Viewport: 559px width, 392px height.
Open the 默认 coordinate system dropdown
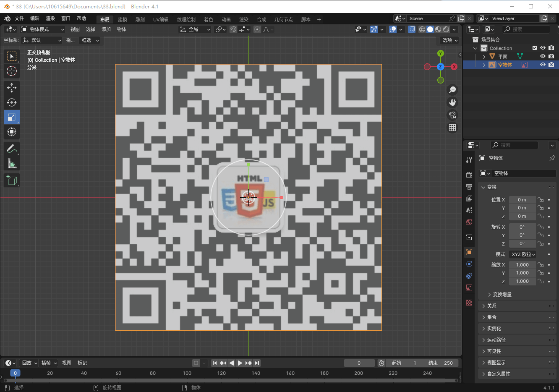[42, 40]
